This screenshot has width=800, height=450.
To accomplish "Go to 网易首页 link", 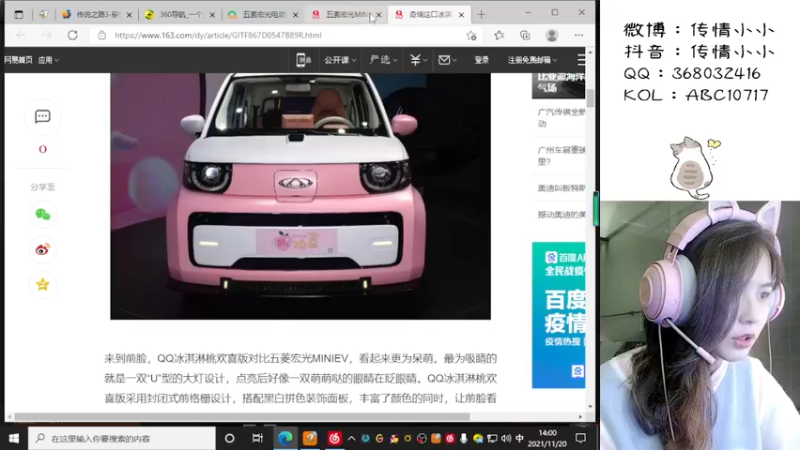I will (18, 60).
